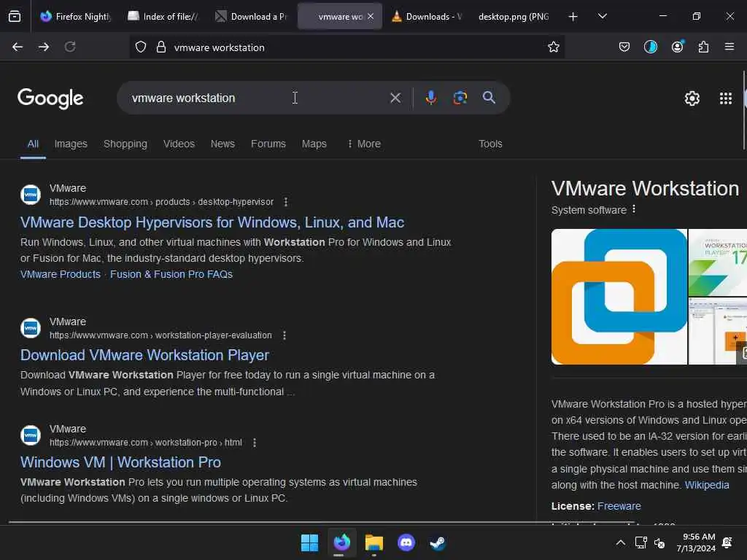Viewport: 747px width, 560px height.
Task: Open the network tray icon
Action: click(640, 542)
